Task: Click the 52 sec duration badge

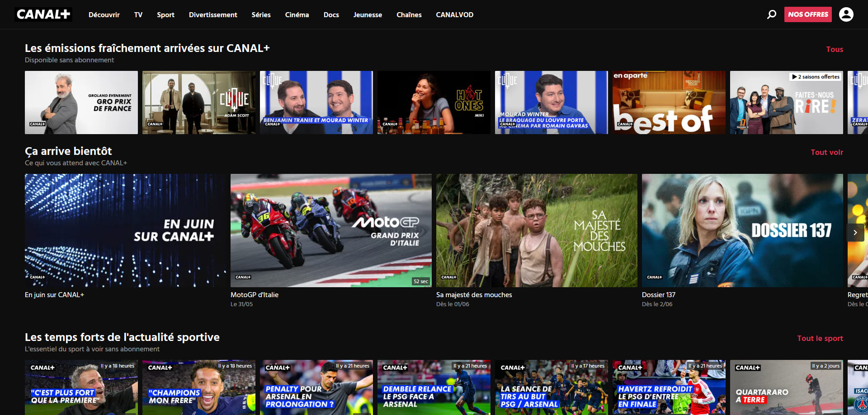Action: tap(421, 281)
